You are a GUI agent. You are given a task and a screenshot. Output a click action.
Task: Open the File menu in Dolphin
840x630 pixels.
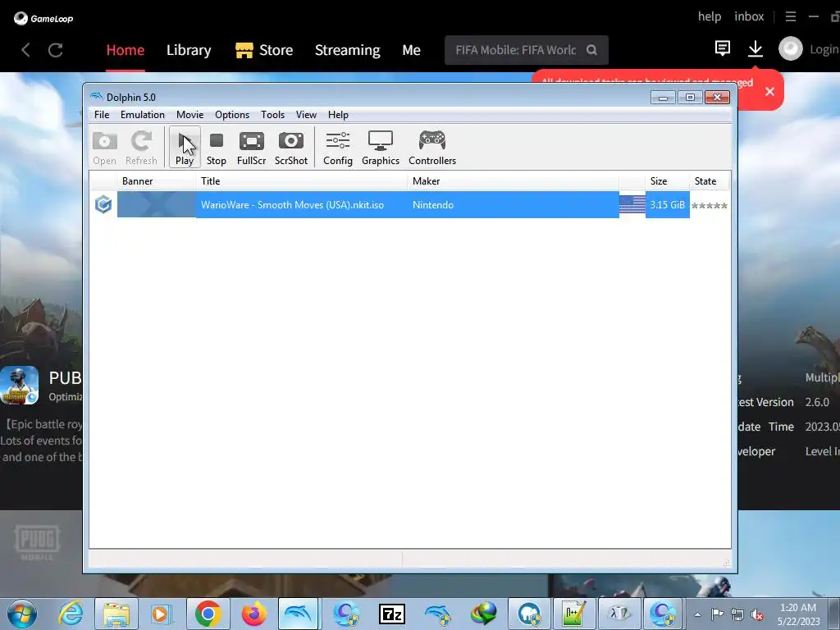pos(102,115)
